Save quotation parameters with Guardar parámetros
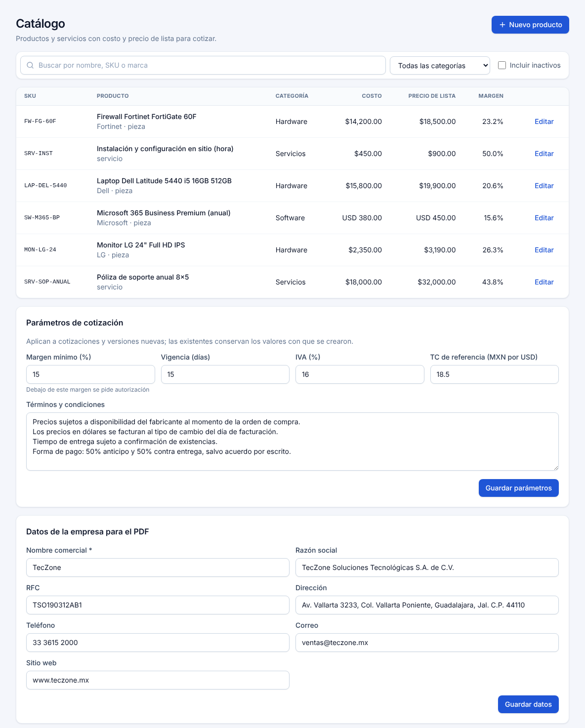Viewport: 585px width, 728px height. point(518,488)
